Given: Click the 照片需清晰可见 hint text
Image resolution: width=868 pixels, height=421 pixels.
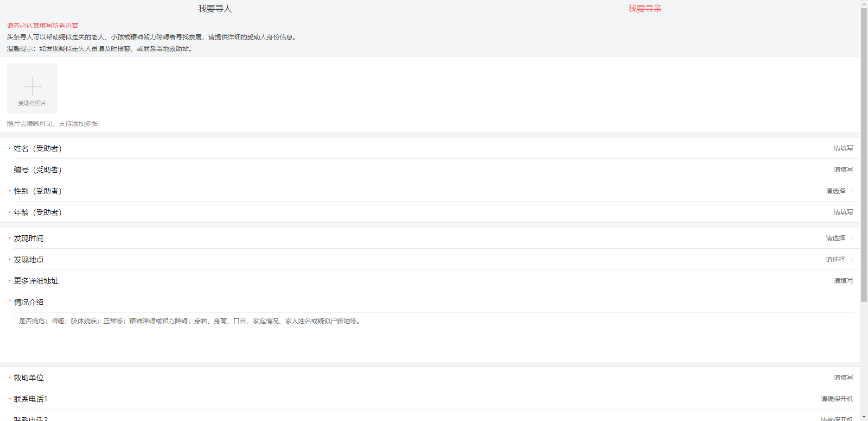Looking at the screenshot, I should [52, 124].
